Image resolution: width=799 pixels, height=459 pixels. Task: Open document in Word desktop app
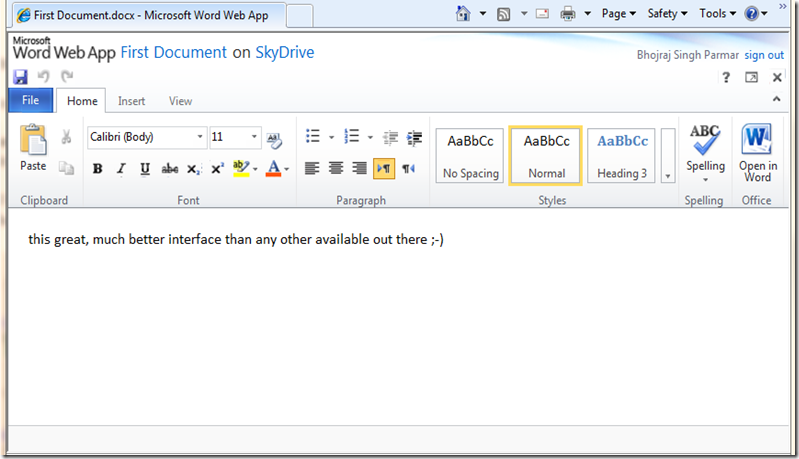[757, 153]
